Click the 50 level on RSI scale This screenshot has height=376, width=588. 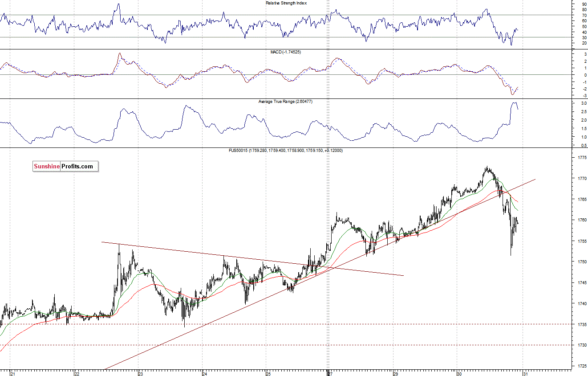point(584,26)
